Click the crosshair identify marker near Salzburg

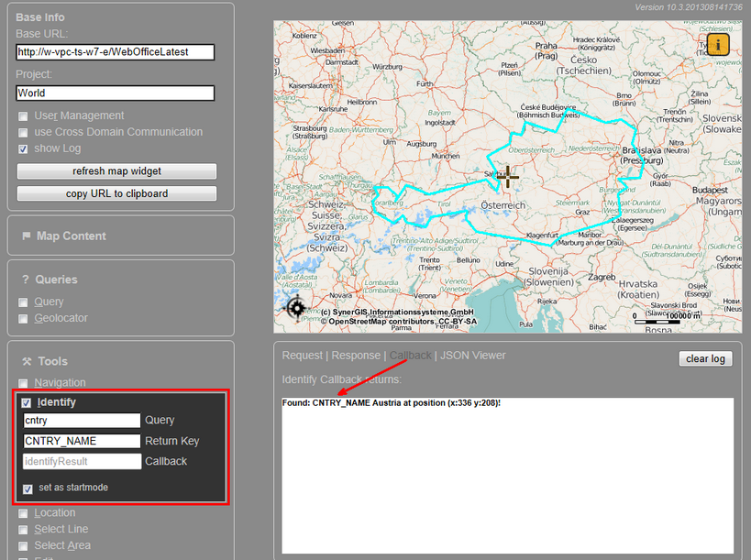(507, 177)
